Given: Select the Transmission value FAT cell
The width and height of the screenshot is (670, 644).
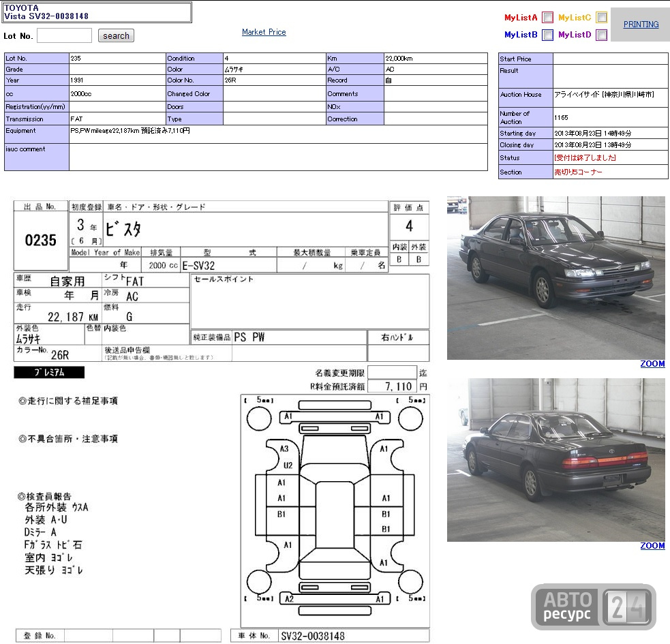Looking at the screenshot, I should 117,119.
